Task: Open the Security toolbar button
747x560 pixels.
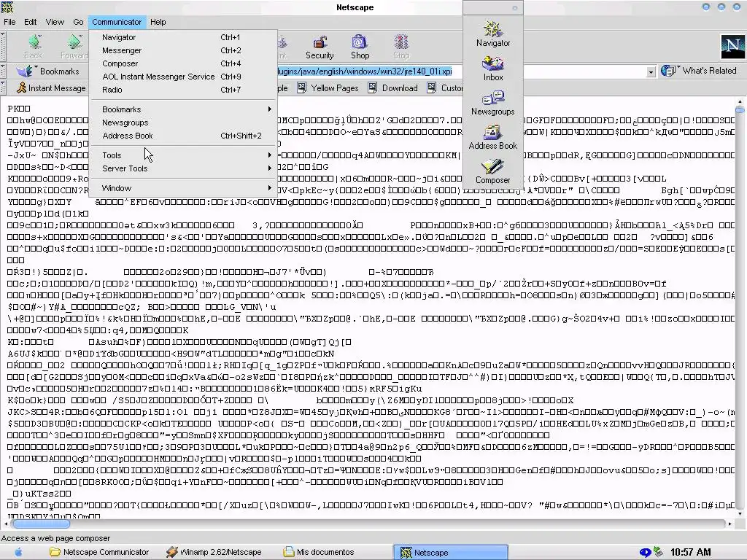Action: 320,46
